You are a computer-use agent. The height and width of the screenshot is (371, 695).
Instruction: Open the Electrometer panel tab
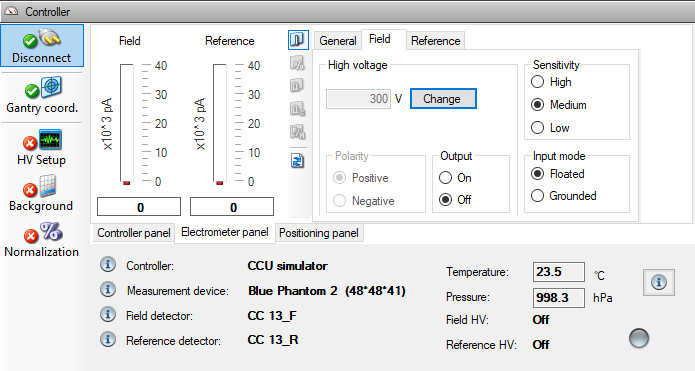pos(225,232)
